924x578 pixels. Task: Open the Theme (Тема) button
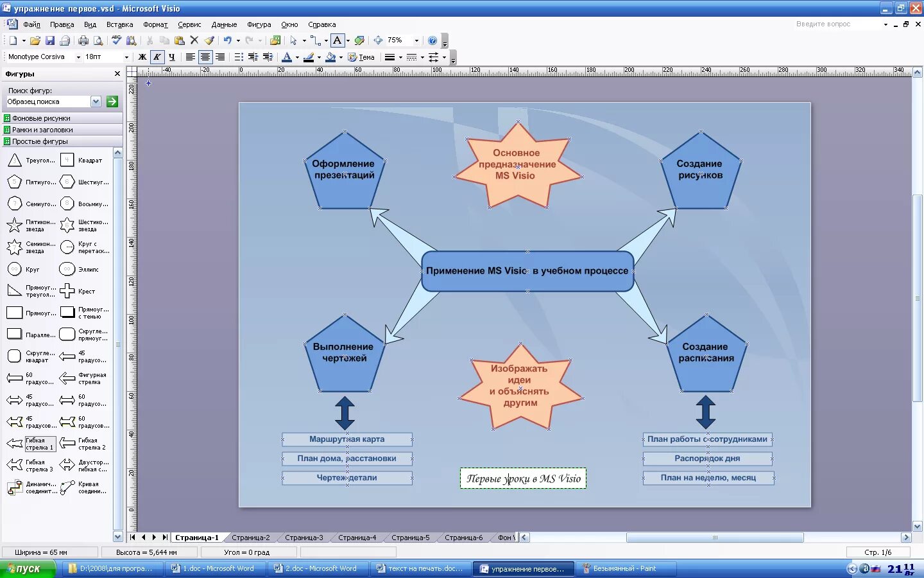(x=361, y=57)
